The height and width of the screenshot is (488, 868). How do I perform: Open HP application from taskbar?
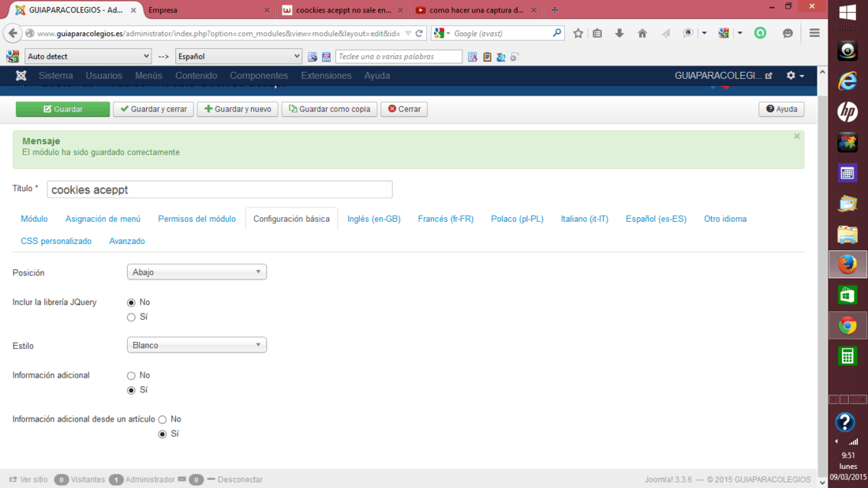click(847, 112)
